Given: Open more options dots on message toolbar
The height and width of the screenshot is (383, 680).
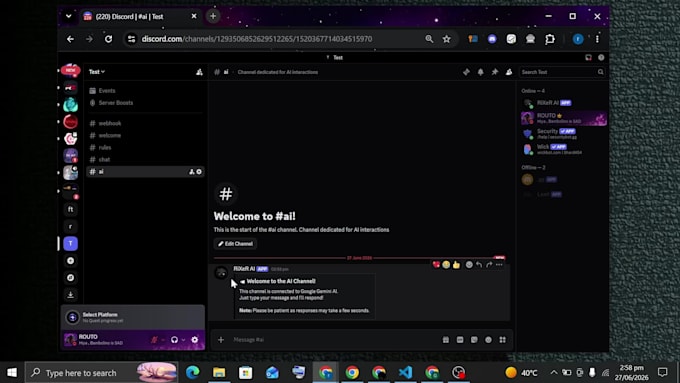Looking at the screenshot, I should pos(499,265).
